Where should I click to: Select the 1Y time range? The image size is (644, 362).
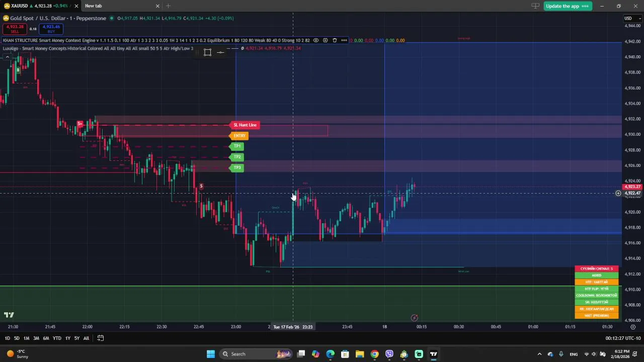tap(67, 338)
